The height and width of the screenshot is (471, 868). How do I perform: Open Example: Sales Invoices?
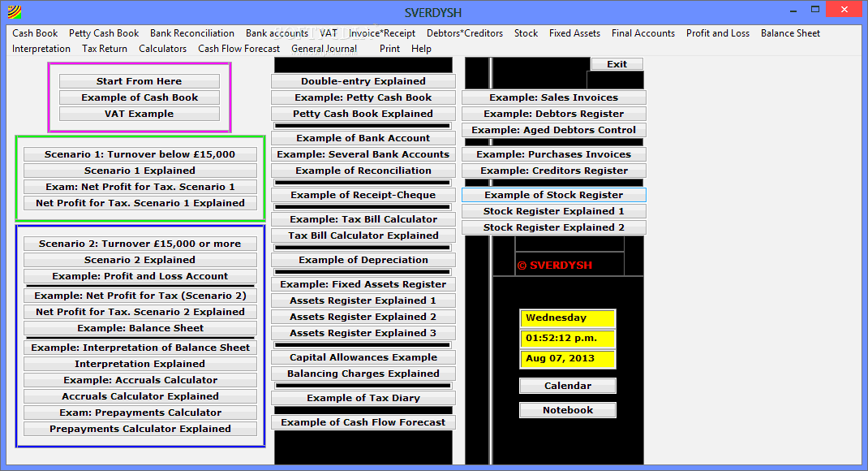553,97
